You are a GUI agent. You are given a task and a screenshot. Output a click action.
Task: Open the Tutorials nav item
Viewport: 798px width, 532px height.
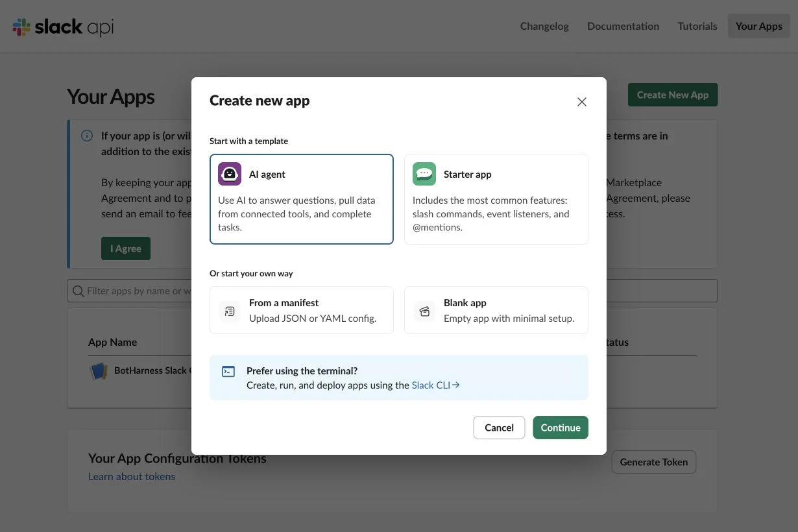[697, 26]
